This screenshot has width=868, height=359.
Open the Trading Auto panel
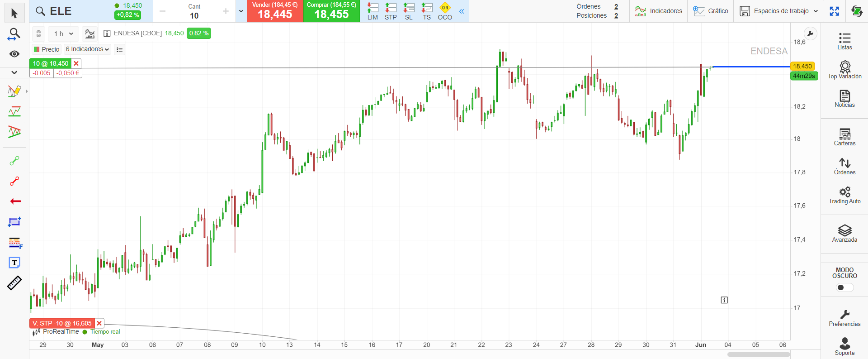tap(844, 195)
